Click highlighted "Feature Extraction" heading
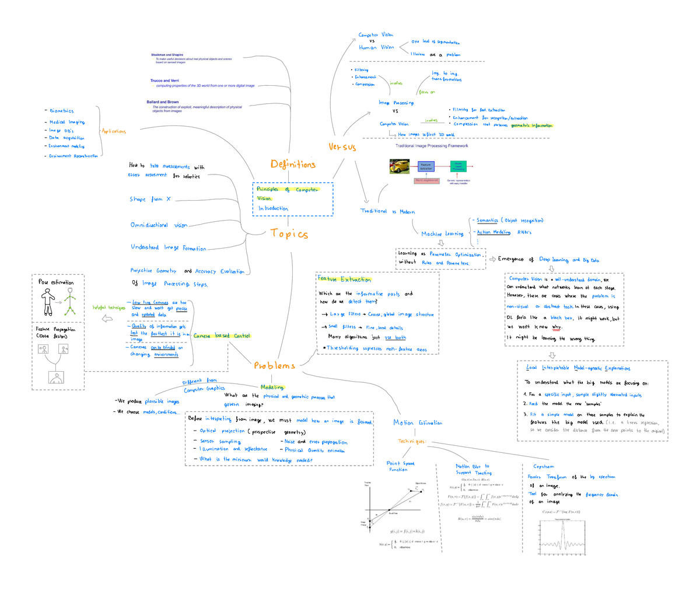700x590 pixels. pos(345,280)
